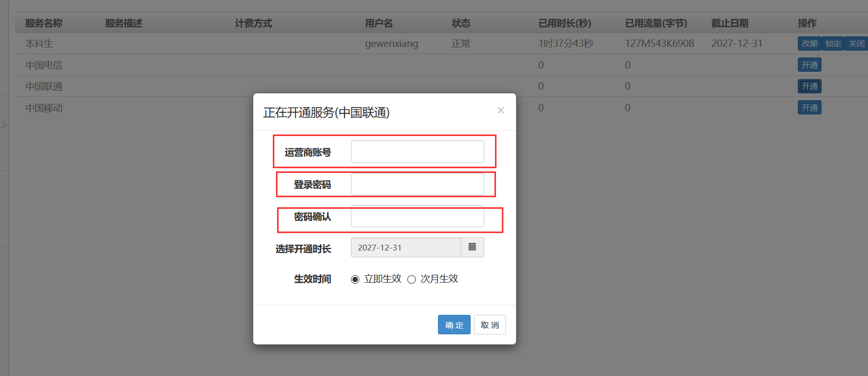
Task: Click 改期 button for 本科生 row
Action: [x=809, y=44]
